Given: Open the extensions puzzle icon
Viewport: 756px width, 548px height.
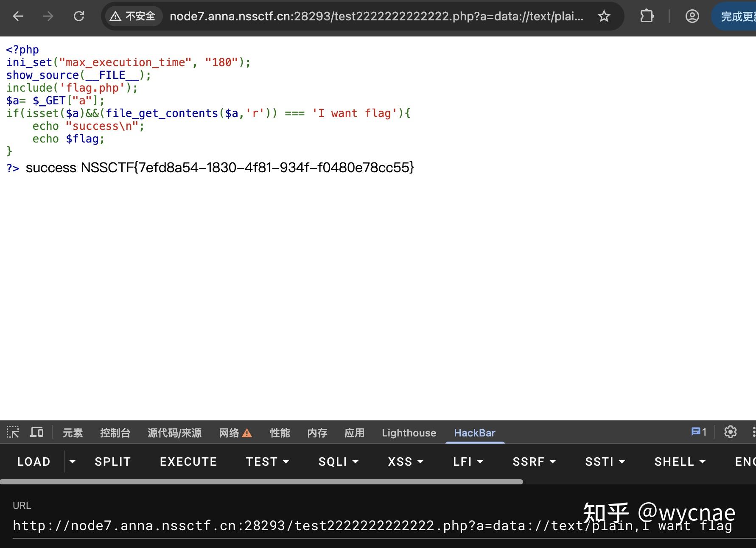Looking at the screenshot, I should coord(647,16).
